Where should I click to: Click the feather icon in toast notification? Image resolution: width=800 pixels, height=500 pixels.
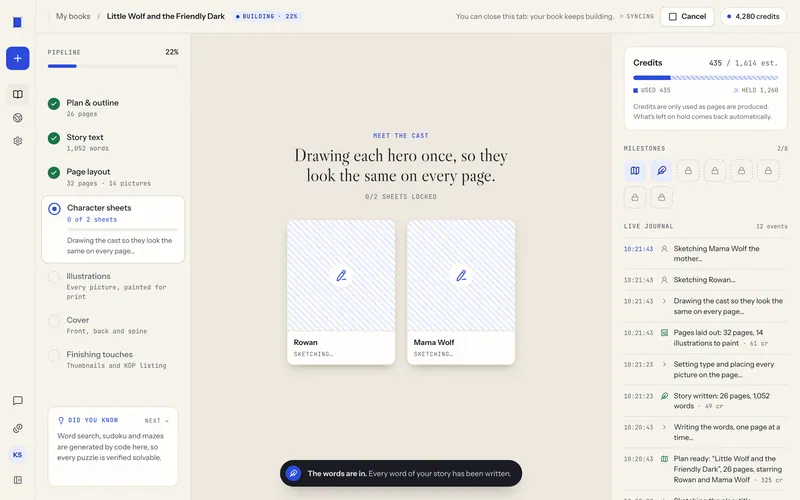coord(293,473)
